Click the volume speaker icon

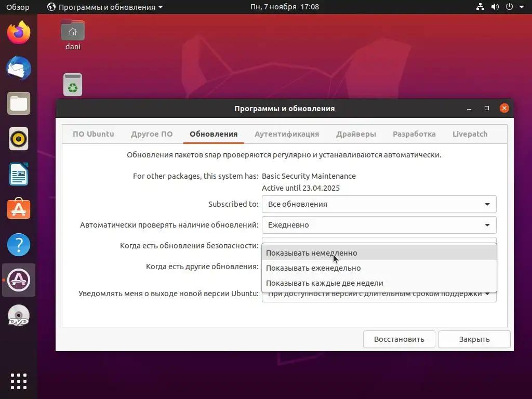point(495,7)
